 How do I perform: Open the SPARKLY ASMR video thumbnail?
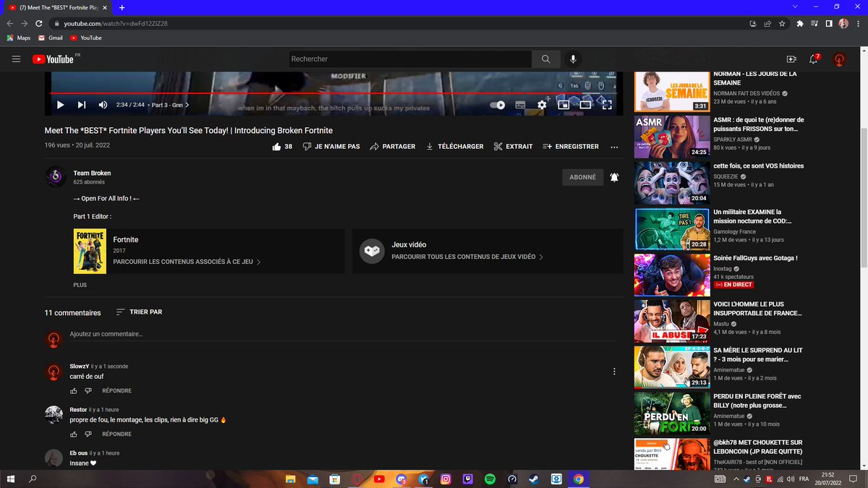tap(672, 137)
